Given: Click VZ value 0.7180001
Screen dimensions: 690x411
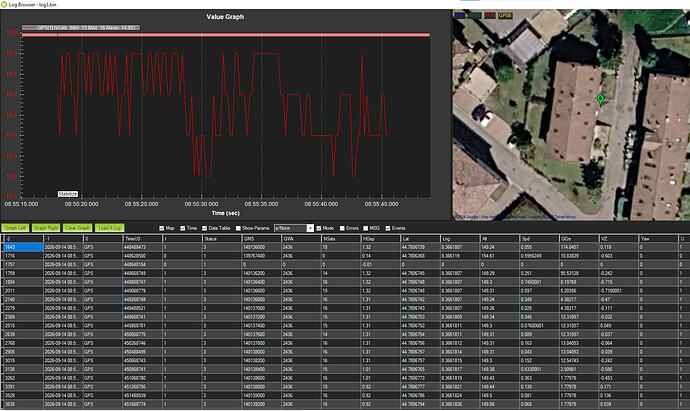Looking at the screenshot, I should (x=611, y=291).
